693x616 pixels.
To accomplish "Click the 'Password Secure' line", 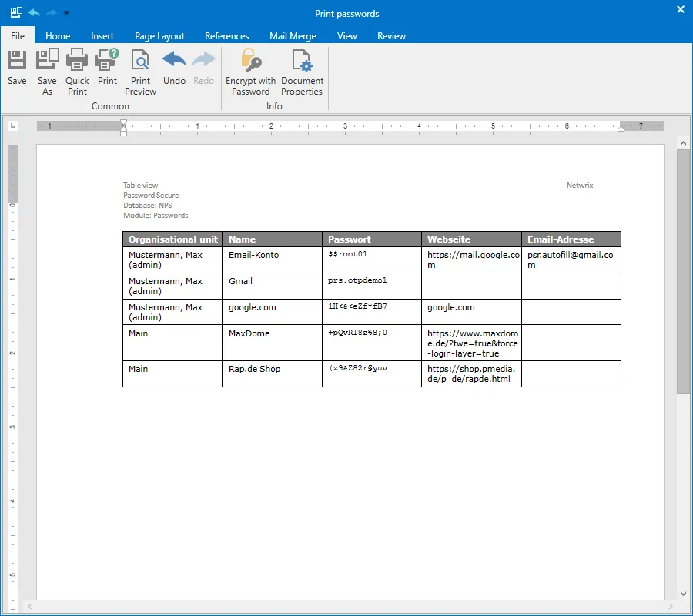I will (x=151, y=196).
